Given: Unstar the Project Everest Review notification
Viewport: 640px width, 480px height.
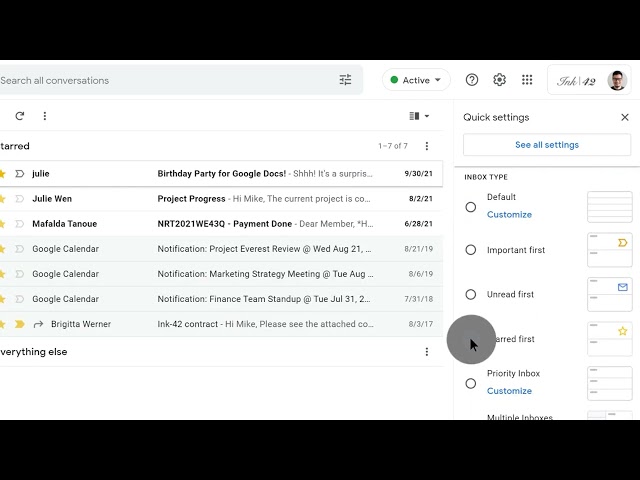Looking at the screenshot, I should click(2, 249).
